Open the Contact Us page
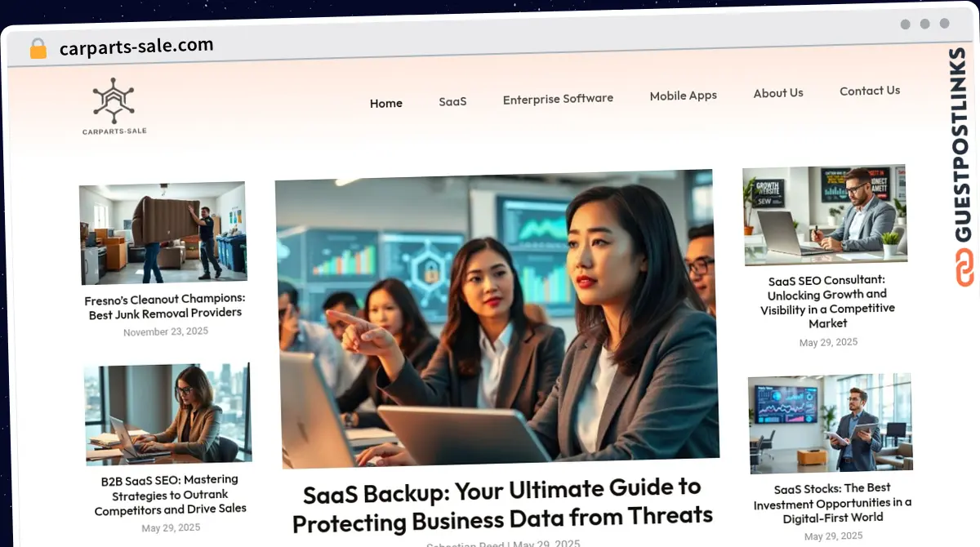The width and height of the screenshot is (980, 547). [870, 91]
